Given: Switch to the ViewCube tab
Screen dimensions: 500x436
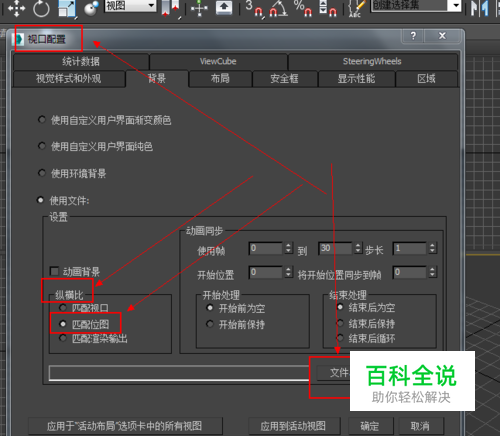Looking at the screenshot, I should coord(218,61).
